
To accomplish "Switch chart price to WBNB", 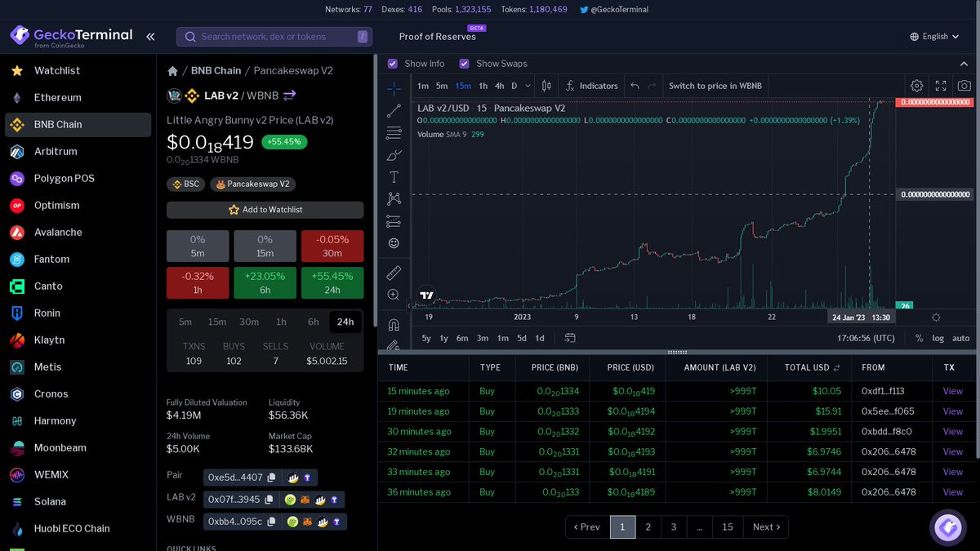I will coord(715,86).
